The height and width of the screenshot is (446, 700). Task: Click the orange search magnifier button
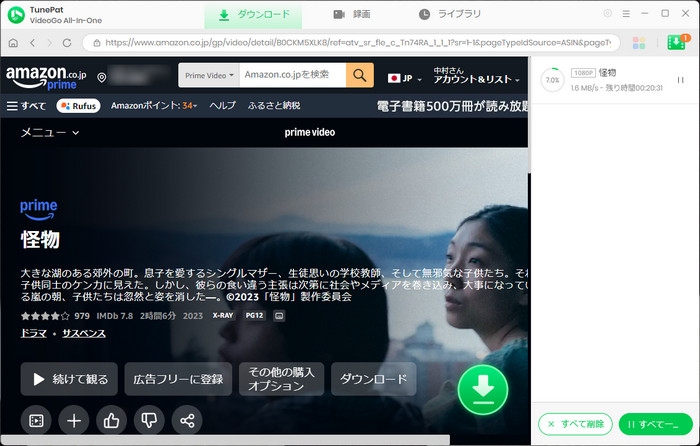point(359,75)
